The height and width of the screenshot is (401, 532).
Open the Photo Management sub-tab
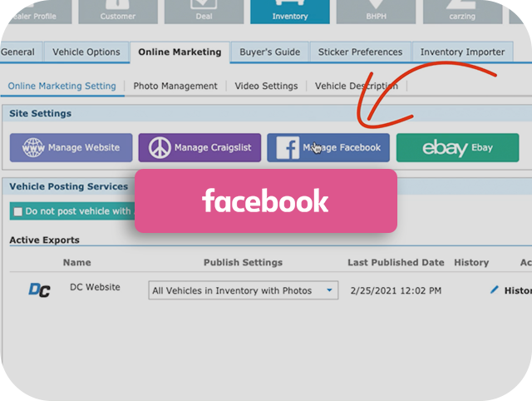[175, 86]
